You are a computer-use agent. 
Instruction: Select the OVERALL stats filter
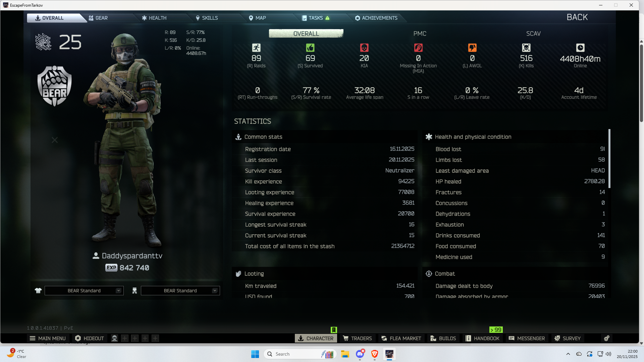pos(306,34)
